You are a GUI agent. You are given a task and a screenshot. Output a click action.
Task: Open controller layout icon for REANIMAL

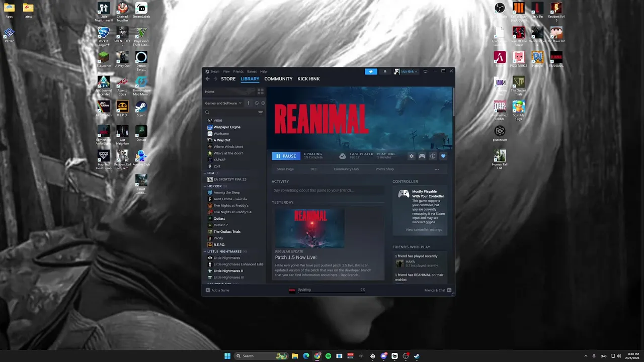tap(422, 156)
